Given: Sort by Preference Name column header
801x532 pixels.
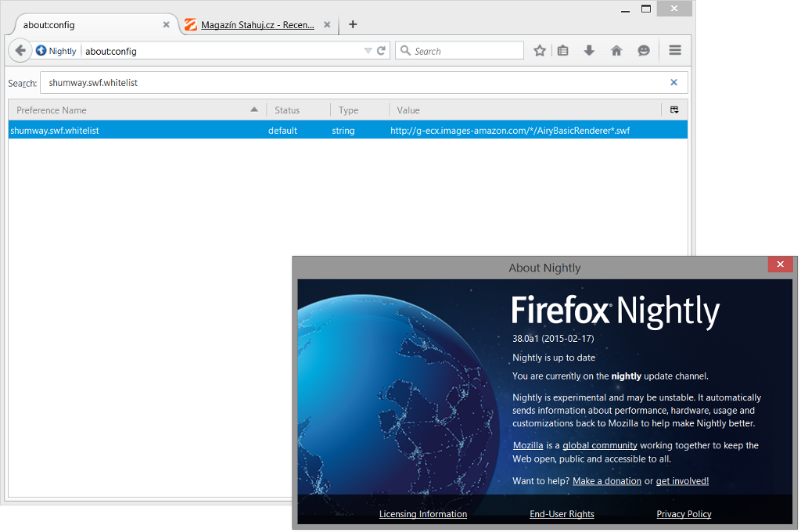Looking at the screenshot, I should (x=137, y=110).
